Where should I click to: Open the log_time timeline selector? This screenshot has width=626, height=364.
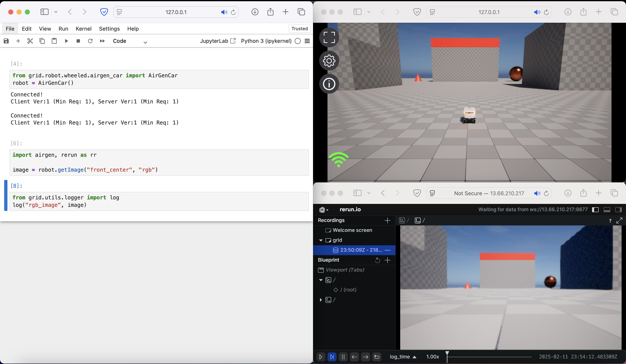tap(403, 357)
